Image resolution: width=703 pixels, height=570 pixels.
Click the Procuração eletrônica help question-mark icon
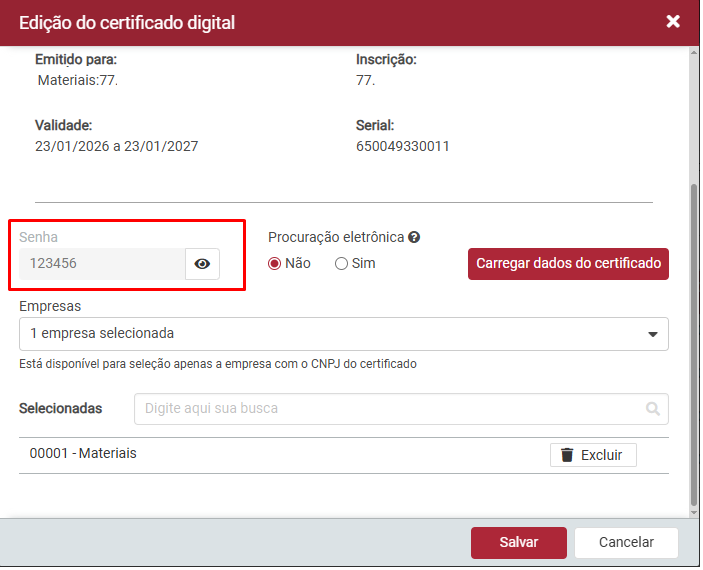click(414, 237)
